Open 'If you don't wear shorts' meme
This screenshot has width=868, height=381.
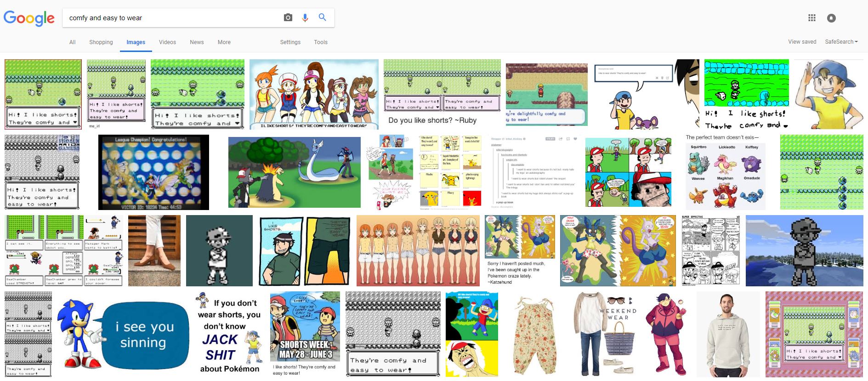coord(230,334)
